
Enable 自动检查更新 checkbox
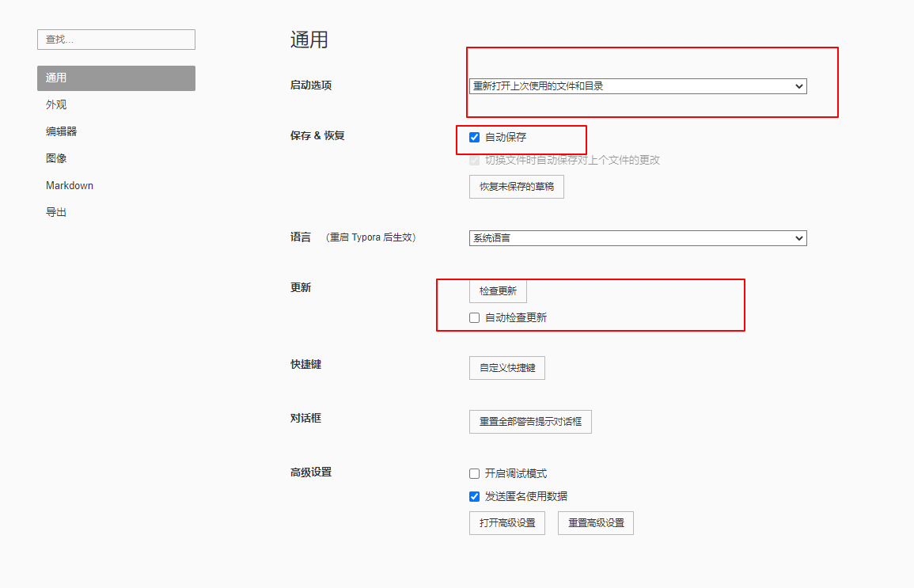click(x=474, y=317)
